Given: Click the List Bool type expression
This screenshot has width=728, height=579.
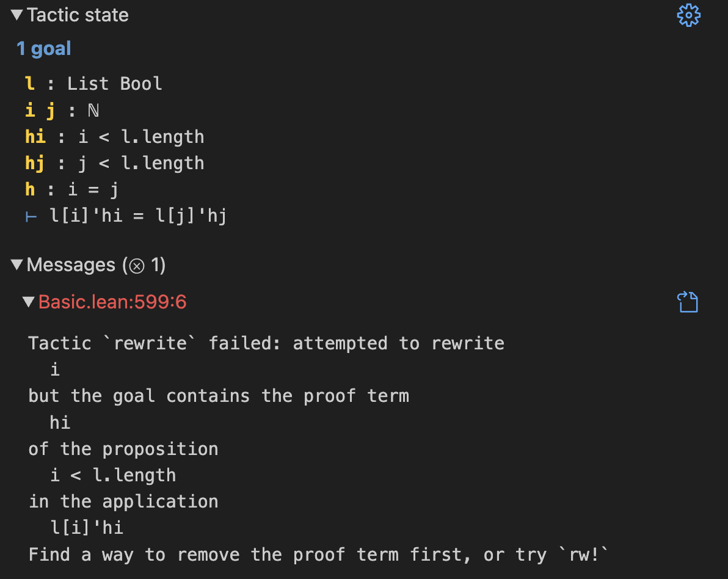Looking at the screenshot, I should pos(114,83).
